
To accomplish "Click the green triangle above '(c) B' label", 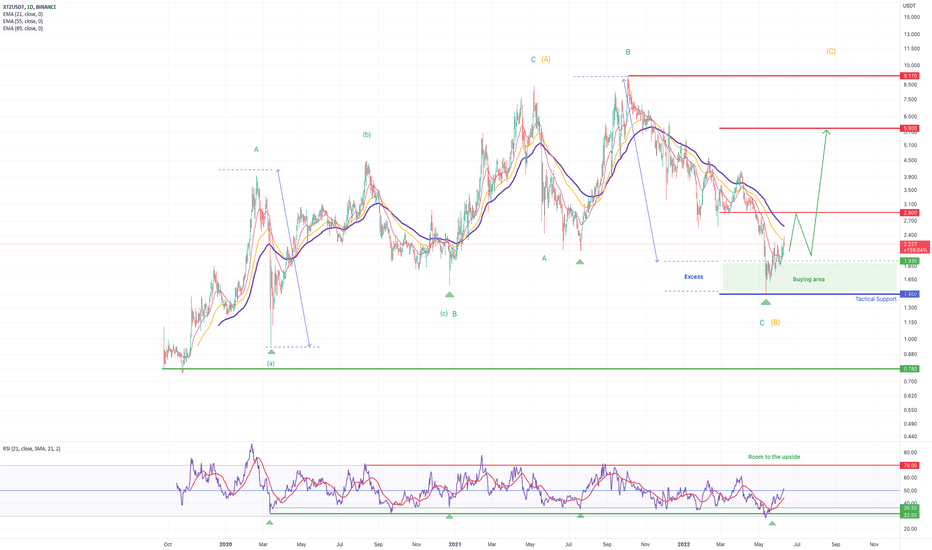I will pos(449,294).
